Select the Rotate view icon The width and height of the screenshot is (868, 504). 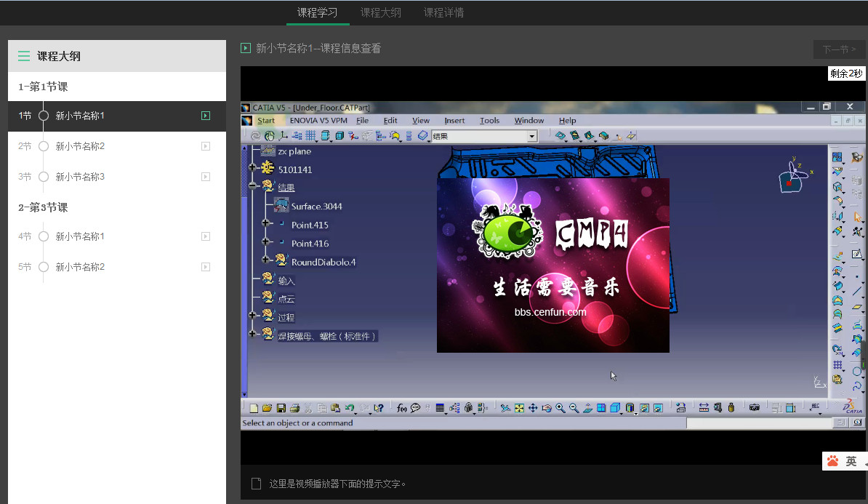547,408
